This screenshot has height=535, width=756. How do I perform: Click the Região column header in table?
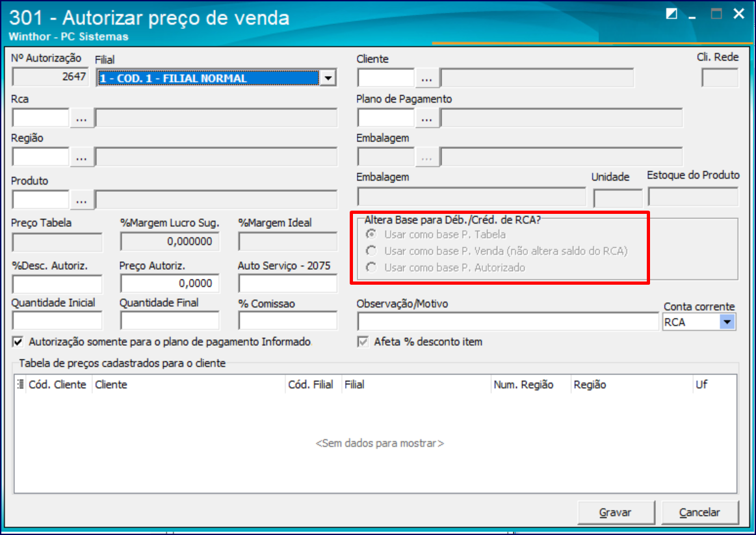632,384
